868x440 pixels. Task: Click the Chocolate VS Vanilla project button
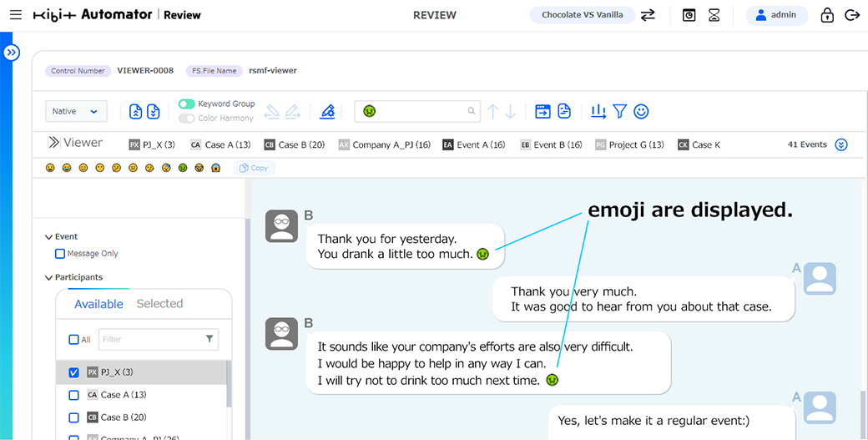point(582,15)
